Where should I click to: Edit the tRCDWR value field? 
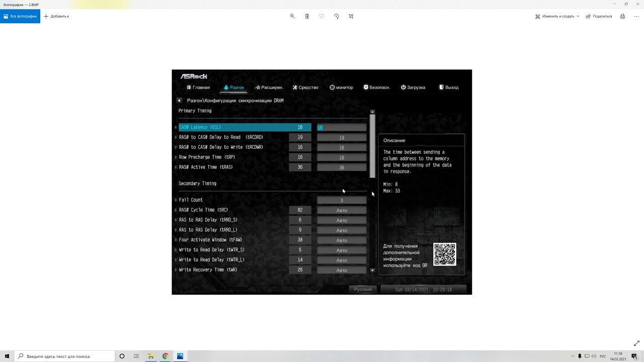(342, 148)
